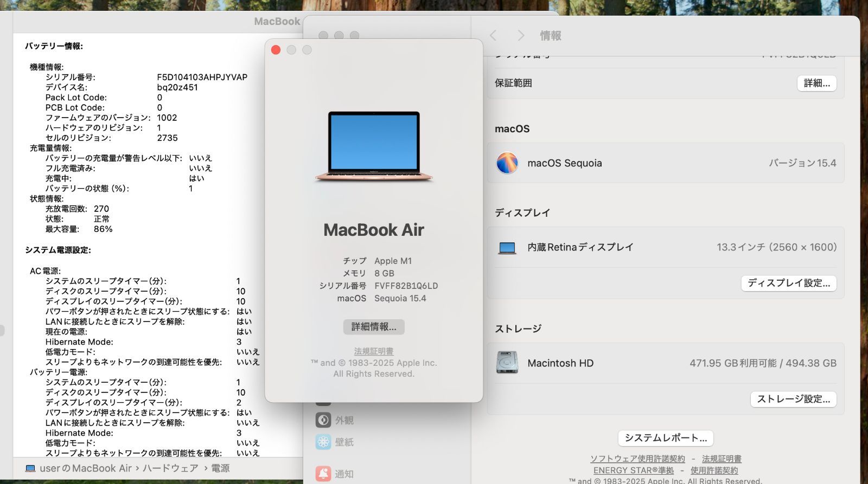Select user の MacBook Air in path bar
868x484 pixels.
point(86,468)
